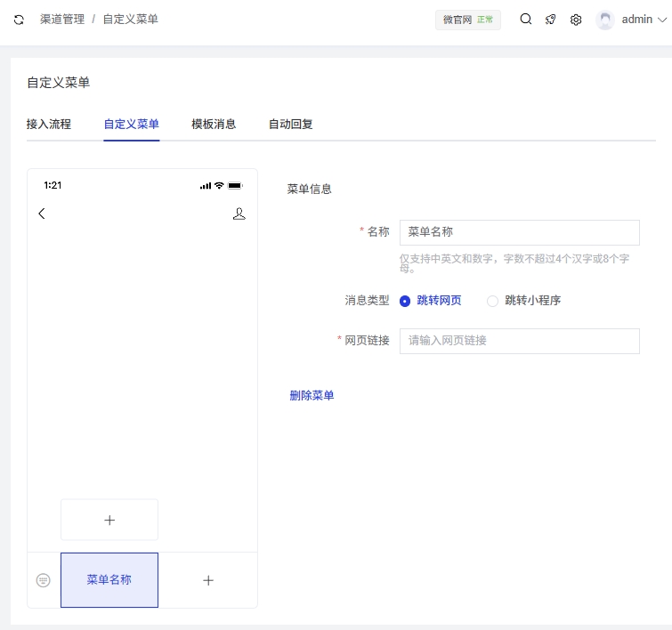This screenshot has height=630, width=672.
Task: Open search with the magnifier icon
Action: 526,20
